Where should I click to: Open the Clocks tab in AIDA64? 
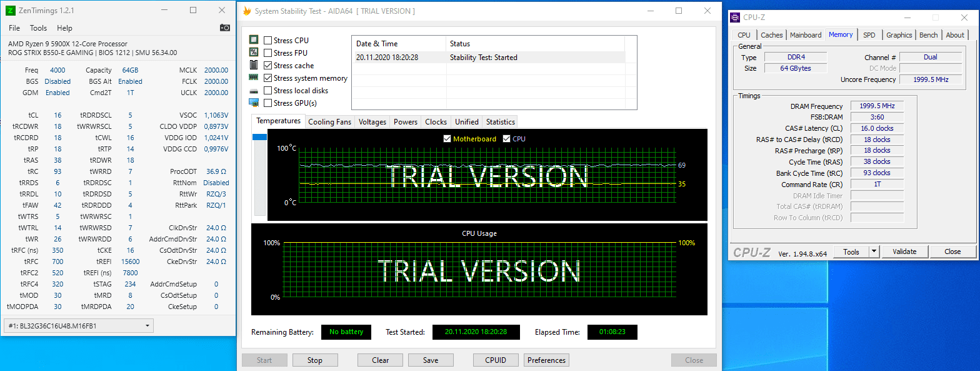pyautogui.click(x=436, y=122)
